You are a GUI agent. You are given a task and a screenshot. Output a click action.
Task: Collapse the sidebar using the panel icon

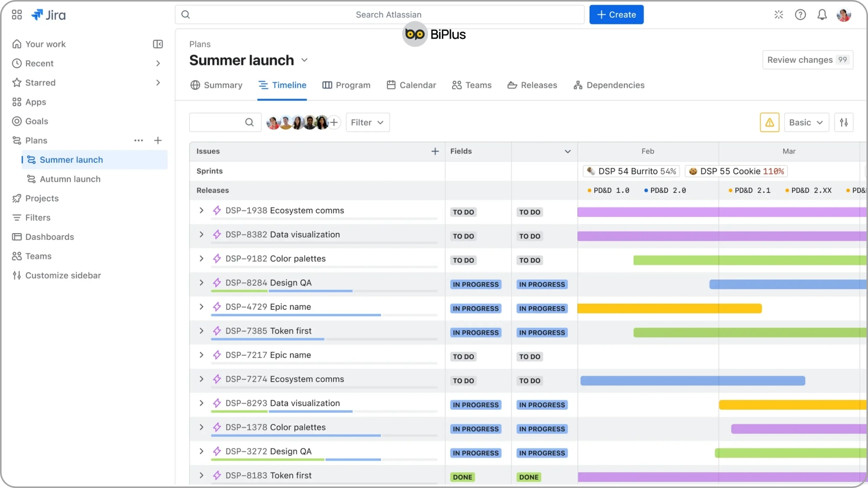tap(158, 44)
